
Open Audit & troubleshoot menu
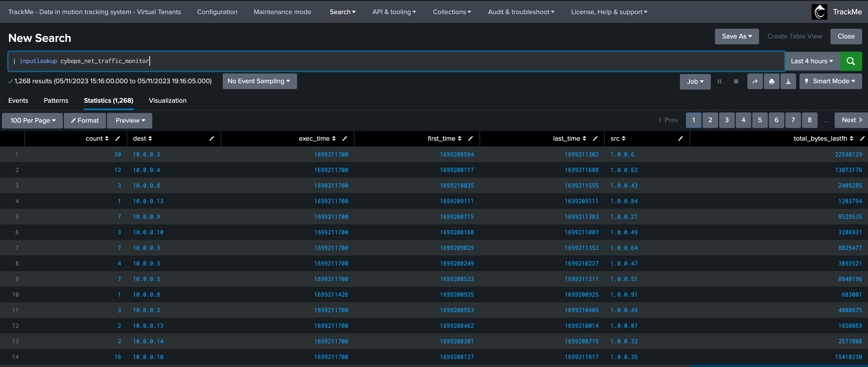pos(521,12)
